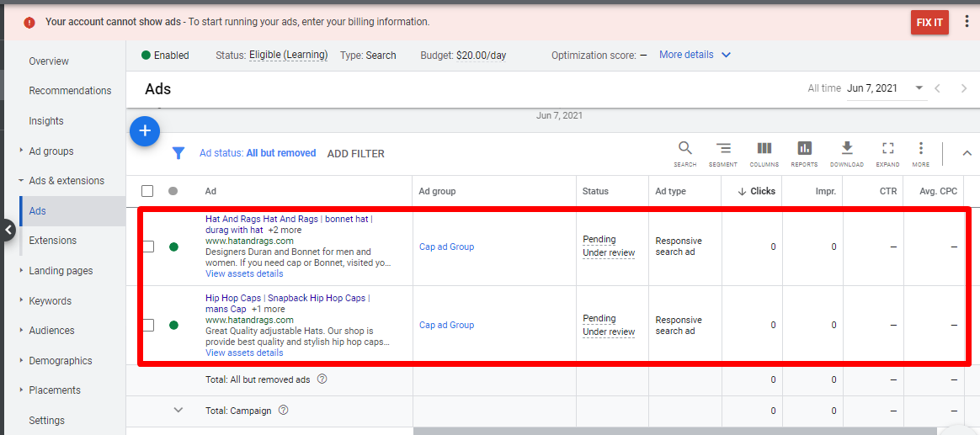Open Extensions in the left sidebar
The width and height of the screenshot is (980, 435).
click(52, 241)
